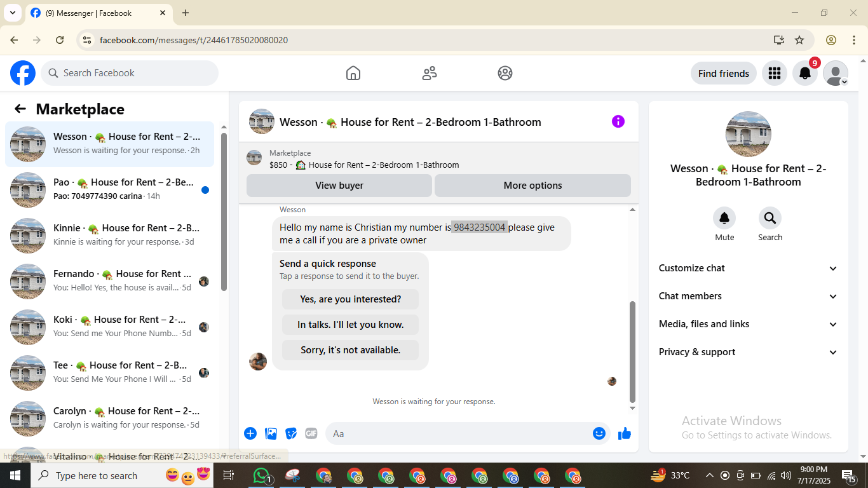Image resolution: width=868 pixels, height=488 pixels.
Task: Open WhatsApp from the taskbar
Action: click(x=262, y=475)
